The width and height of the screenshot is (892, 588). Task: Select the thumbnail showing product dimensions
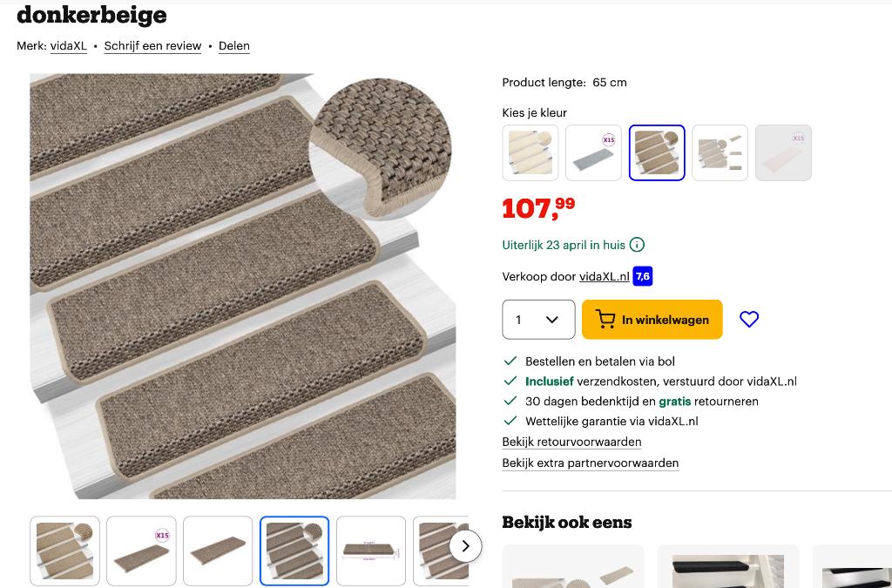[371, 551]
